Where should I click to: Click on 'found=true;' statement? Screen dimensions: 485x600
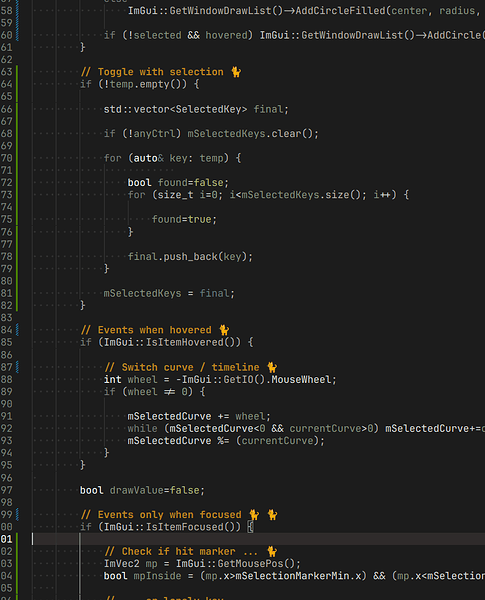point(185,219)
